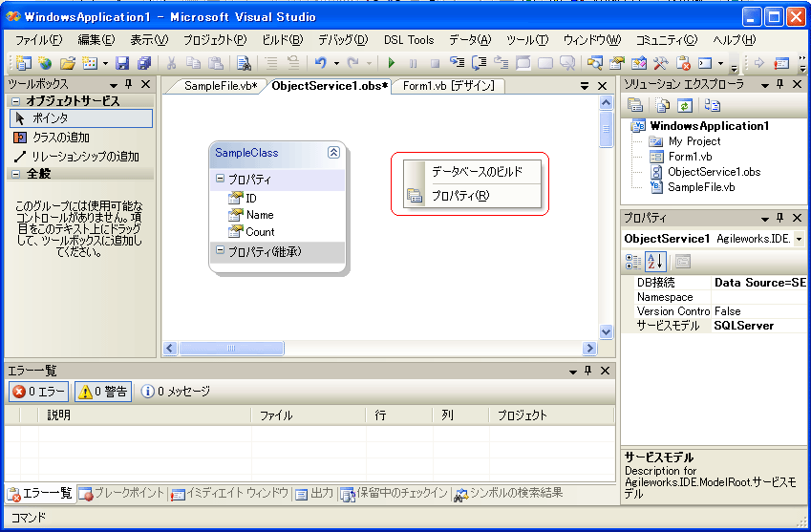The height and width of the screenshot is (532, 811).
Task: Toggle the 0 メッセージ filter button
Action: (176, 392)
